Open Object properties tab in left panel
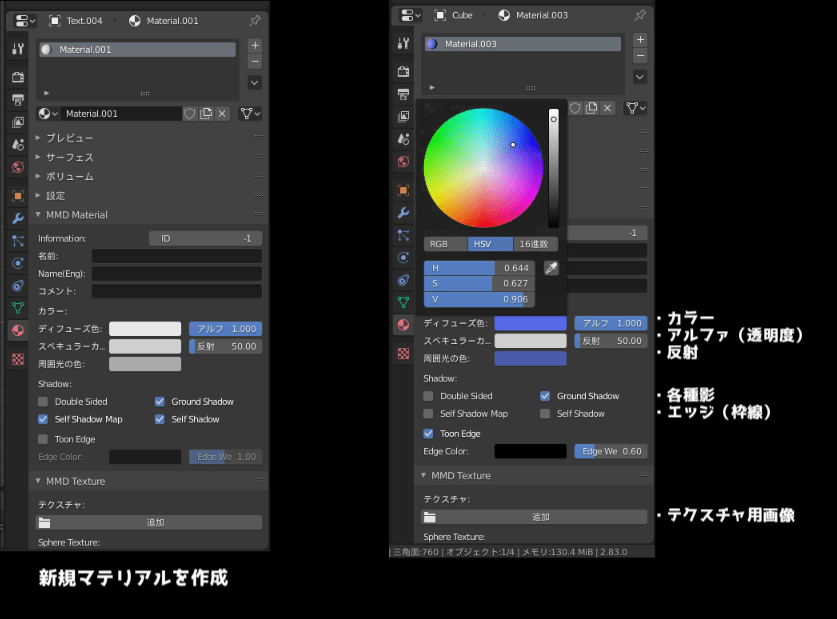 click(x=18, y=196)
